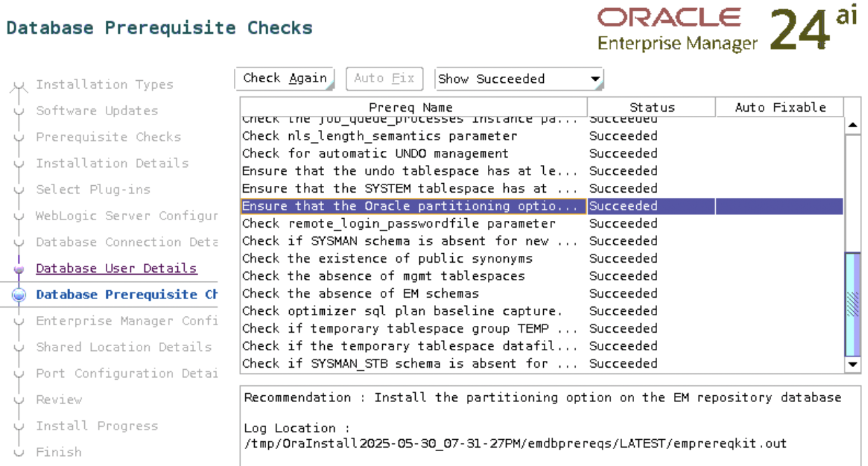Click the Database Prerequisite Checks step icon

pos(19,295)
